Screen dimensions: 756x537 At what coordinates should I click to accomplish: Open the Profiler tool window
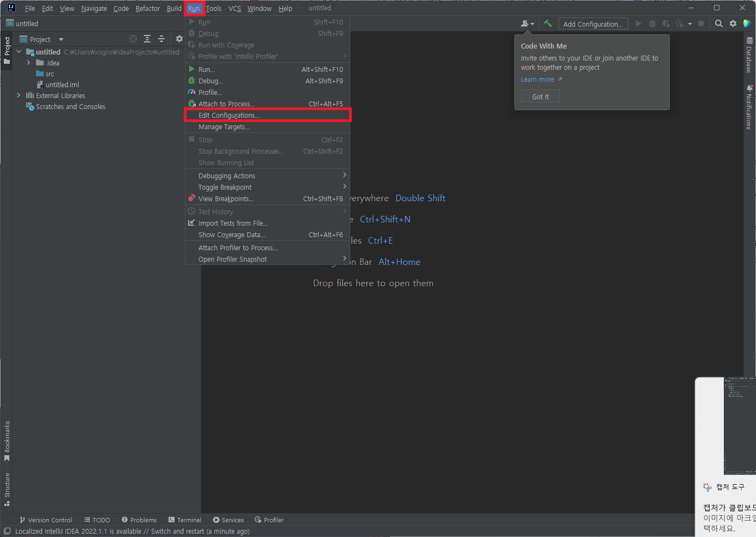point(269,520)
